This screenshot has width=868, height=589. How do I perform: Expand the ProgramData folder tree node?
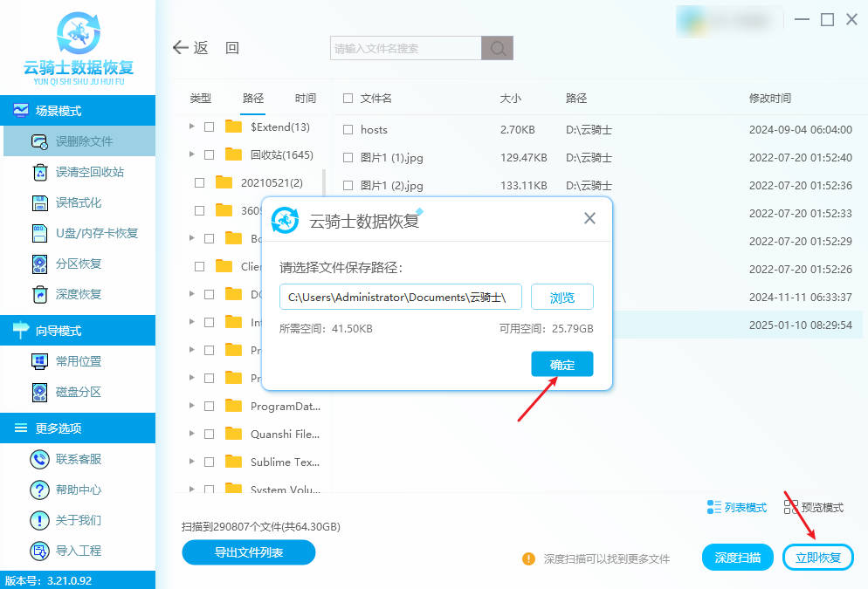tap(191, 406)
